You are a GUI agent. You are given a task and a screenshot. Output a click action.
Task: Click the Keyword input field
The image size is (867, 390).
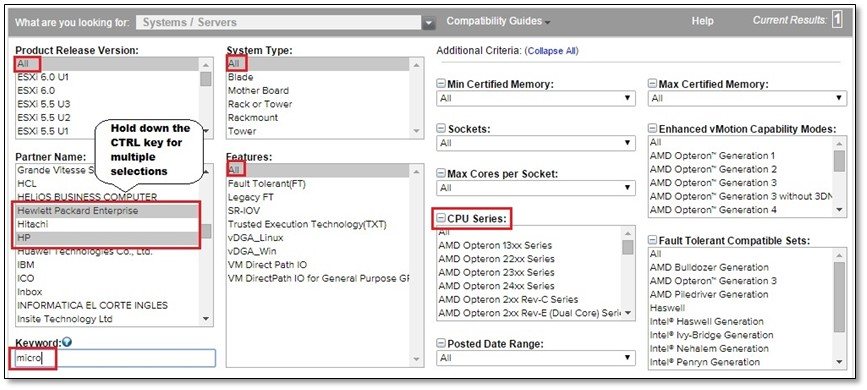click(x=116, y=358)
